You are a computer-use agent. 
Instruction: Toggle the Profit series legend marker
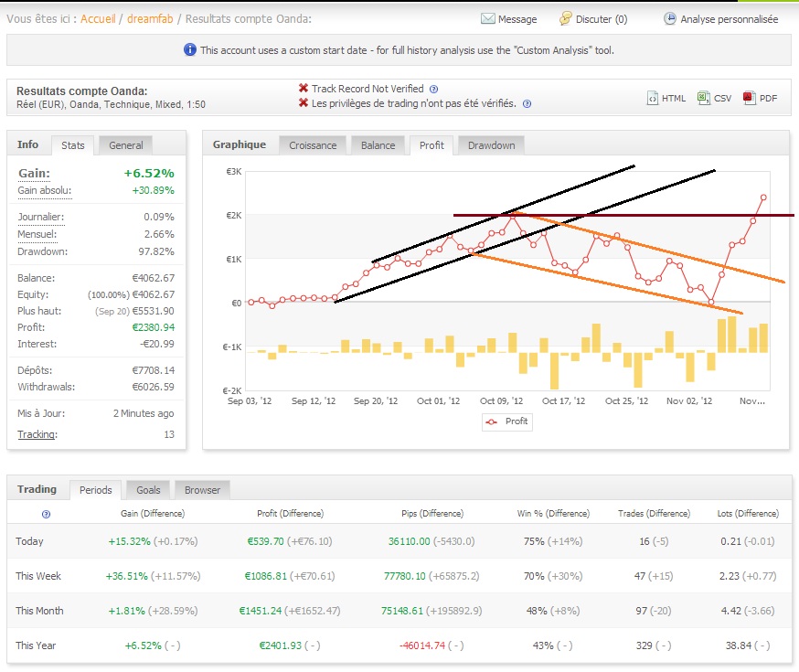(493, 421)
